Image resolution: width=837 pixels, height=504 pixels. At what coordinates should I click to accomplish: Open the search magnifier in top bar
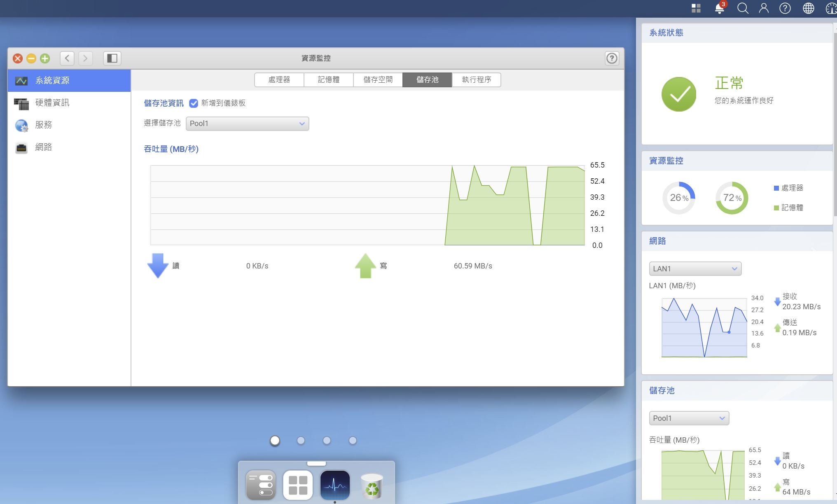743,8
